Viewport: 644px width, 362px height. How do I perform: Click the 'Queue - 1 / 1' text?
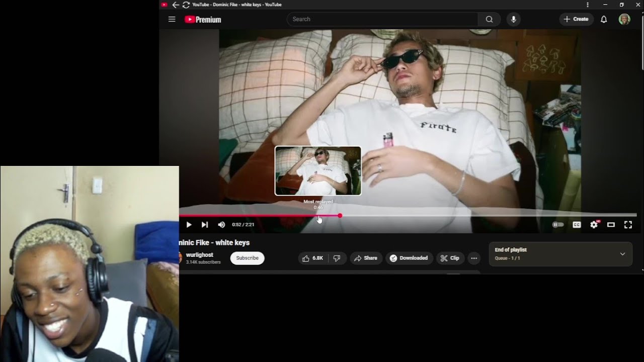click(x=507, y=258)
